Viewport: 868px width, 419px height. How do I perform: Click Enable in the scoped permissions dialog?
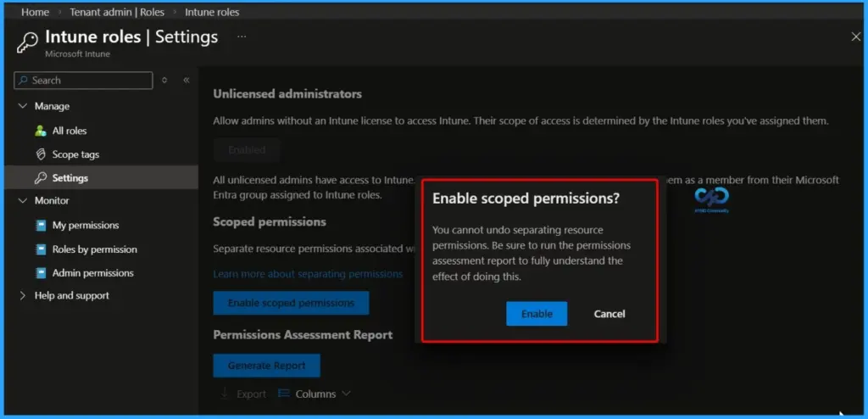537,314
